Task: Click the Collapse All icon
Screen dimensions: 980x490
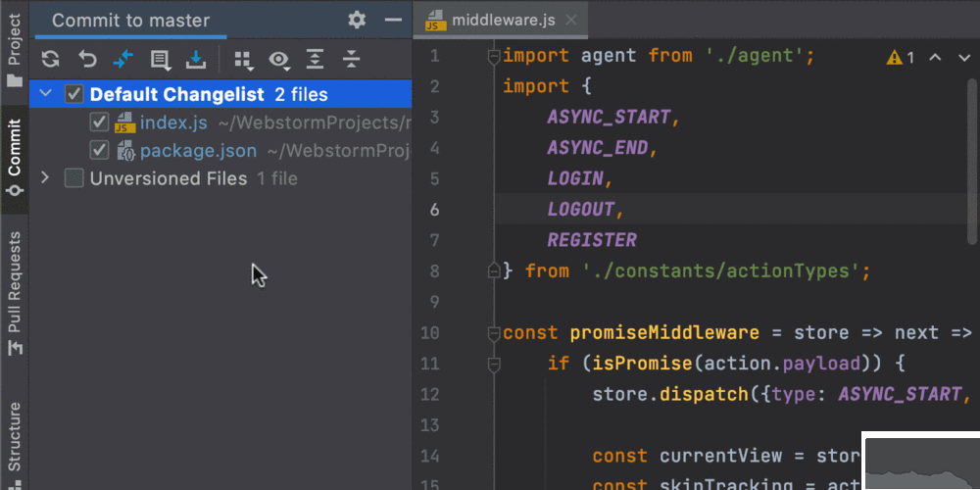Action: [352, 60]
